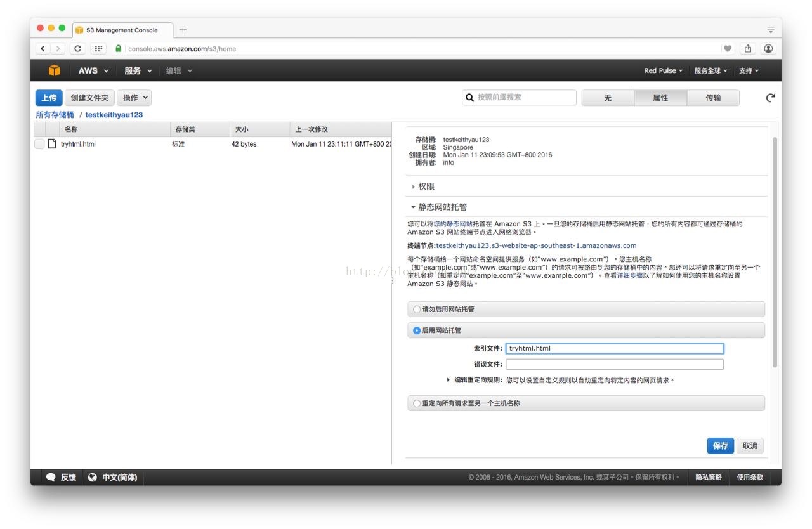The width and height of the screenshot is (812, 529).
Task: Click the tryhtml.html file icon
Action: [x=52, y=144]
